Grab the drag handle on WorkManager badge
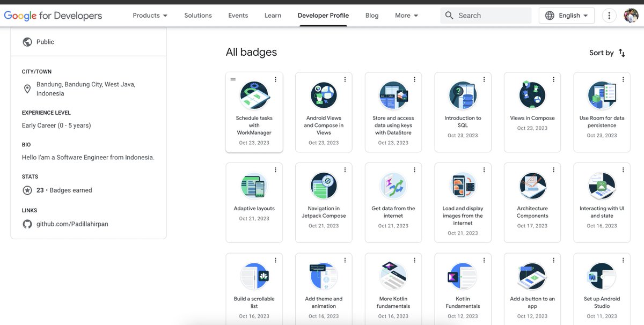Viewport: 644px width, 325px height. coord(233,79)
